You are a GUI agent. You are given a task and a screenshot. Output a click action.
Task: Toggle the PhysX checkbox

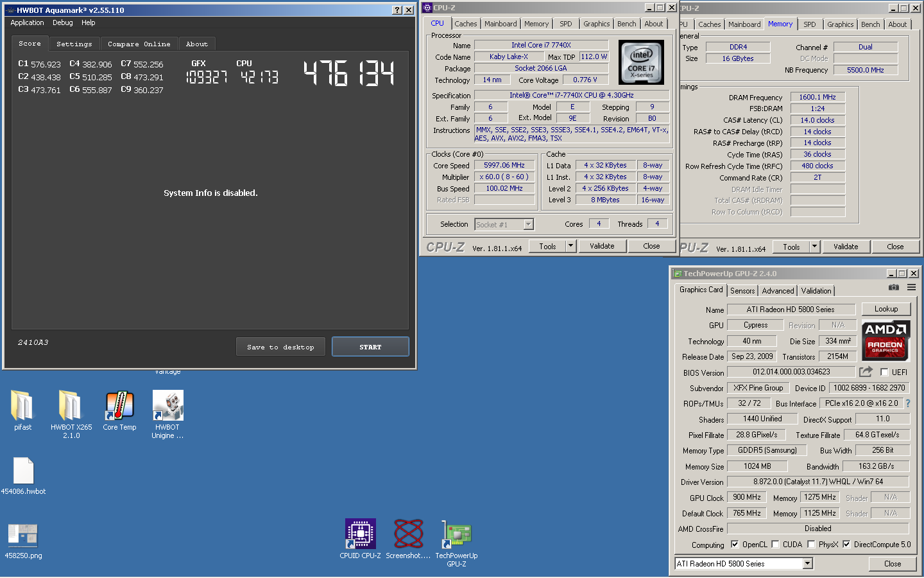point(811,544)
